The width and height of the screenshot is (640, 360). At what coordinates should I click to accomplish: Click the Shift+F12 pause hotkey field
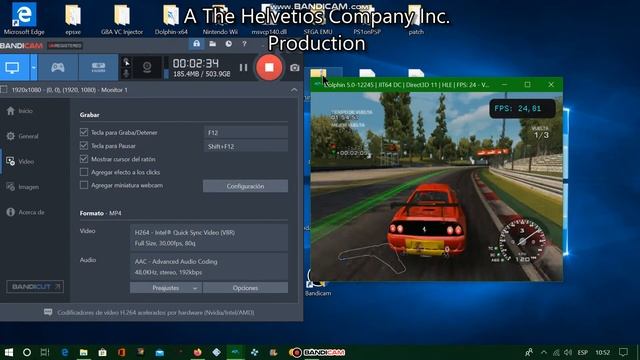tap(246, 146)
